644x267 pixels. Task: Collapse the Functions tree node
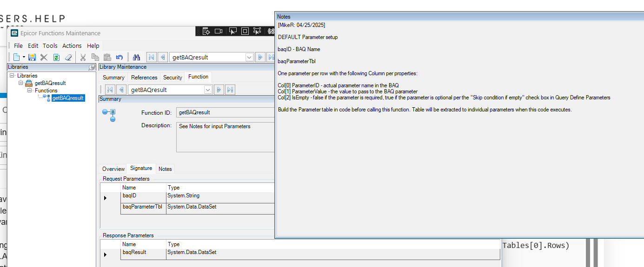[x=30, y=91]
